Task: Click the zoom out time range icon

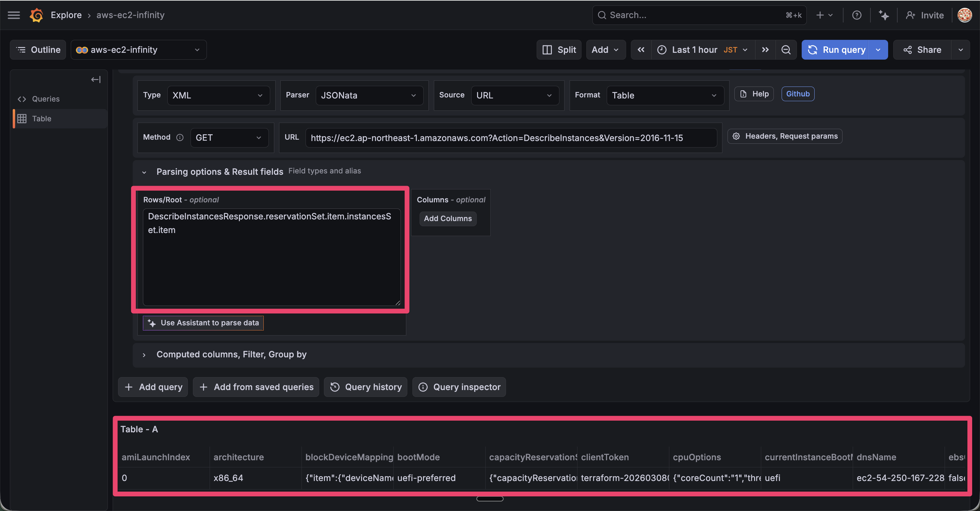Action: click(786, 50)
